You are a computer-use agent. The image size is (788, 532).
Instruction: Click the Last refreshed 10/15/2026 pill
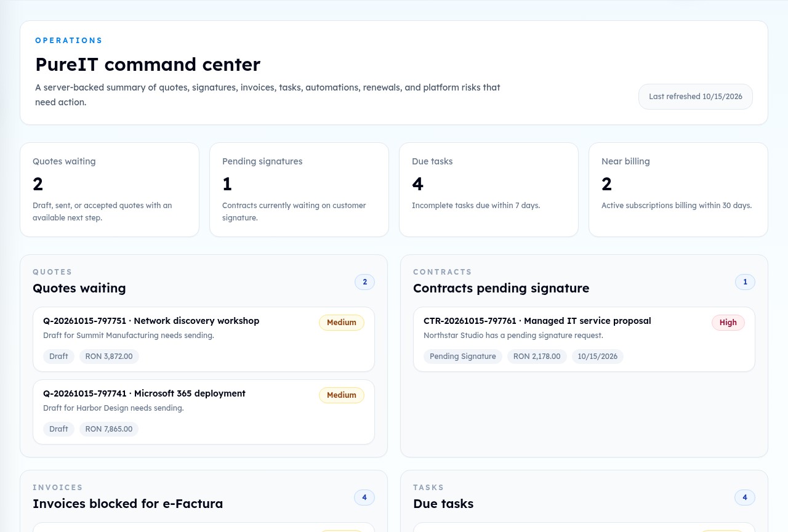pyautogui.click(x=696, y=97)
